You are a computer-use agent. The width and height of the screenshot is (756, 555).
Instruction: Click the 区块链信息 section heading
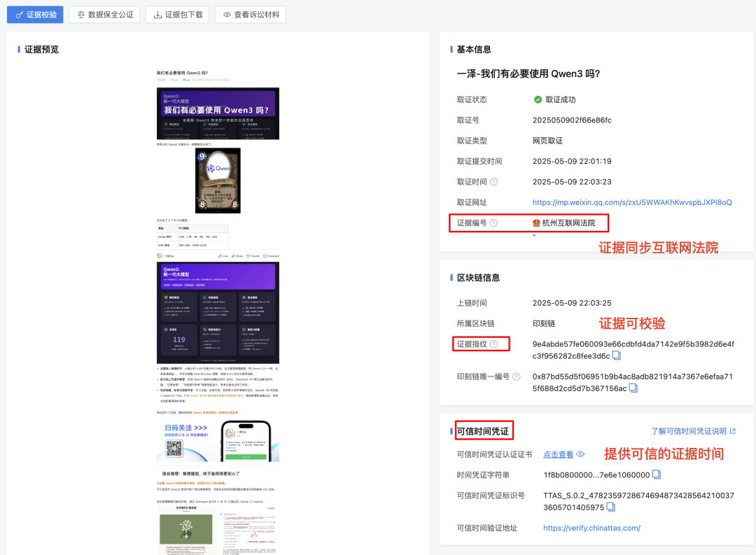point(478,277)
